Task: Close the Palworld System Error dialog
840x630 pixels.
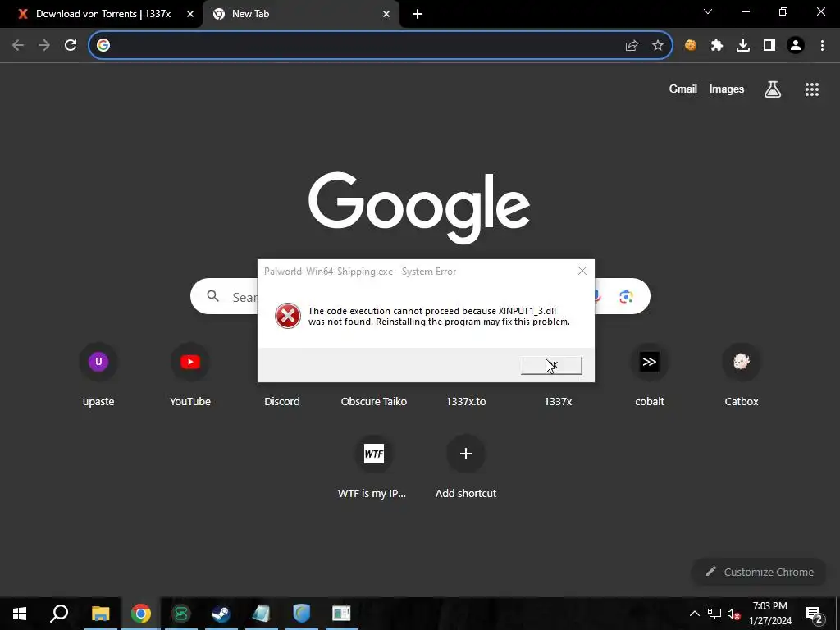Action: click(582, 271)
